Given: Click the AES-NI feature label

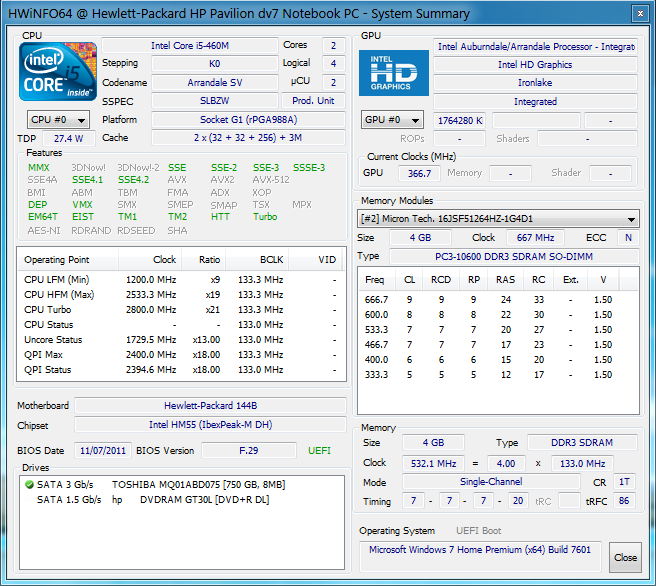Looking at the screenshot, I should [44, 231].
